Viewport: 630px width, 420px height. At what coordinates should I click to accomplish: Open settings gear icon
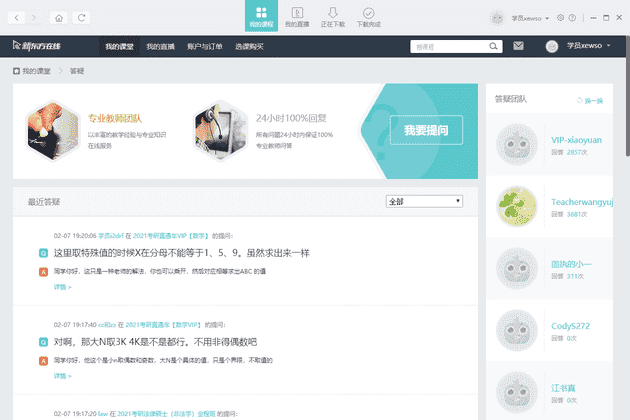pos(560,18)
